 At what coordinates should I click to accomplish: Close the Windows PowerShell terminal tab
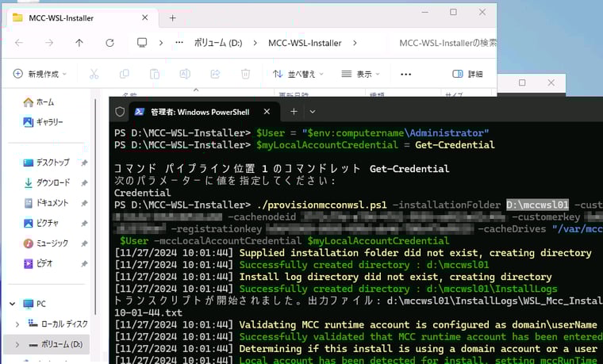pyautogui.click(x=267, y=112)
